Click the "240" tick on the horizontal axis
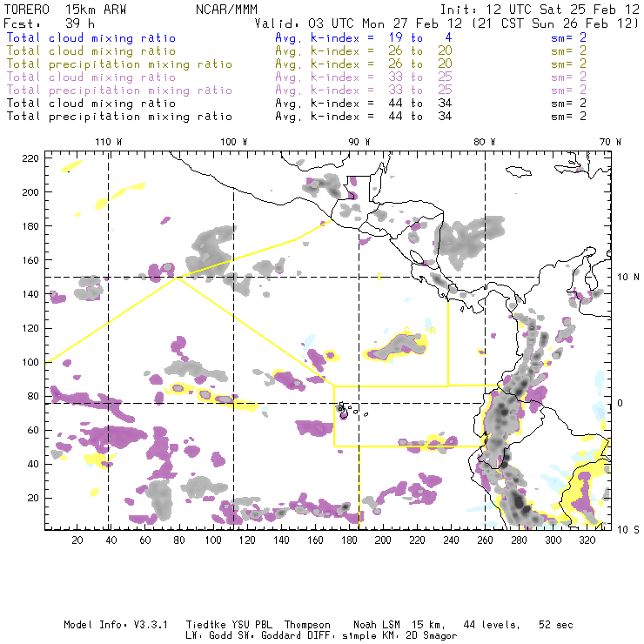644x644 pixels. (451, 540)
